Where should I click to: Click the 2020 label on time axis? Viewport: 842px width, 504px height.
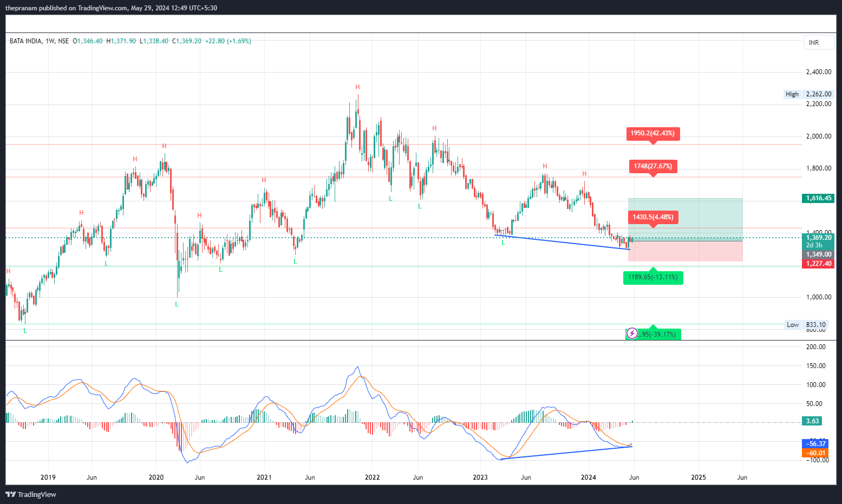(x=156, y=477)
